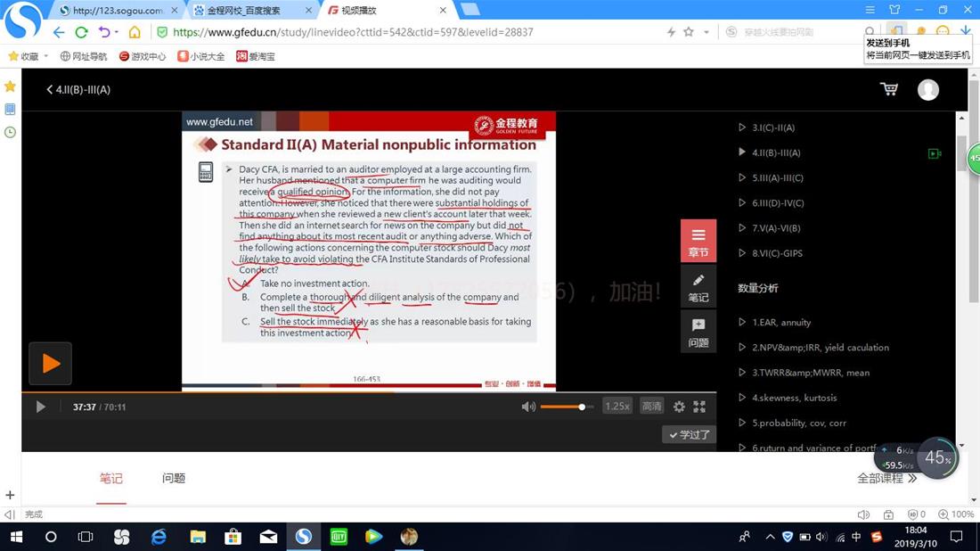Screen dimensions: 980x551
Task: Adjust the video volume slider
Action: [x=567, y=407]
